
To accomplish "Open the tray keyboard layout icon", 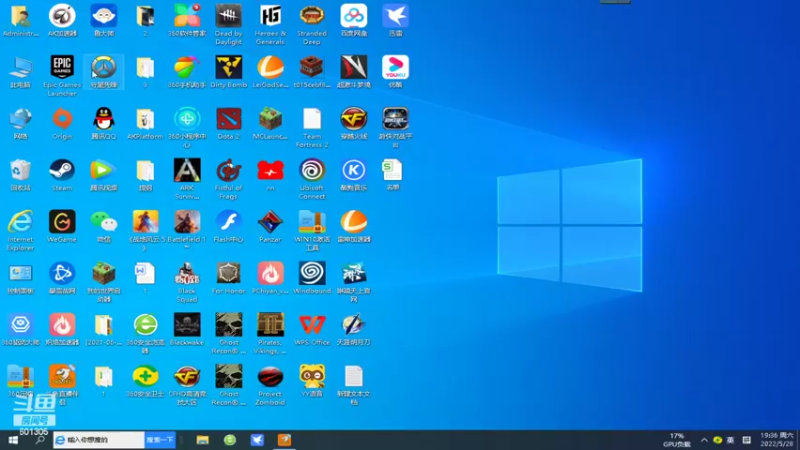I will (746, 440).
